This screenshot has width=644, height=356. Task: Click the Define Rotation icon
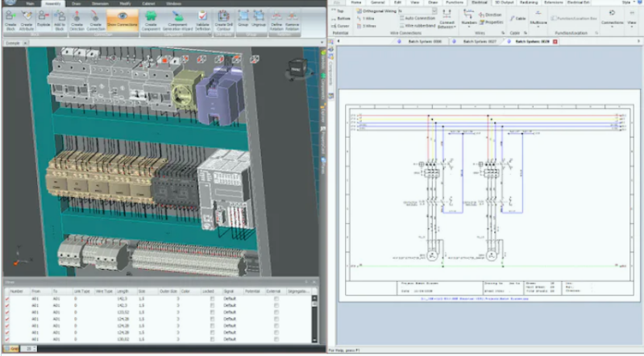coord(278,21)
